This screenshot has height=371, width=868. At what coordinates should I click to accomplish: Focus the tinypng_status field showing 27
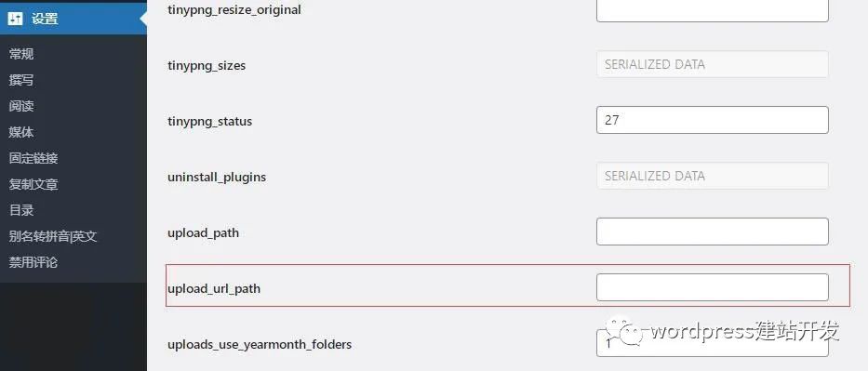point(713,120)
